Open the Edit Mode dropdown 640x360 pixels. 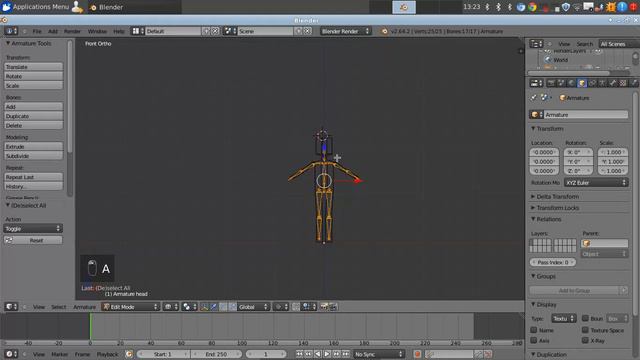pyautogui.click(x=130, y=307)
